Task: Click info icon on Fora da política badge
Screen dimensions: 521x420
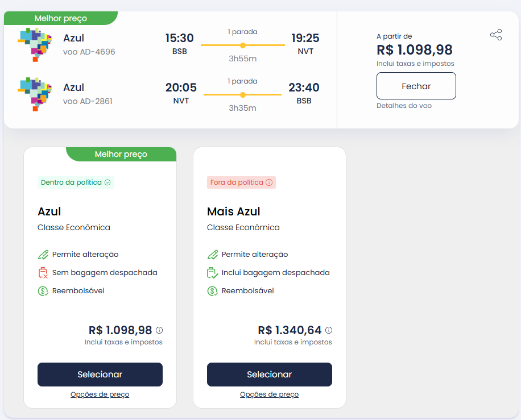Action: pyautogui.click(x=269, y=182)
